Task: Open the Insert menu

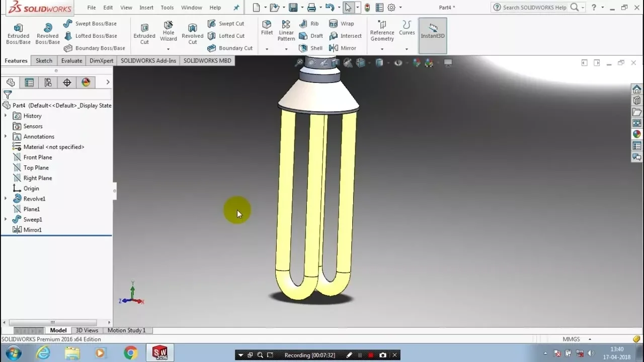Action: pyautogui.click(x=146, y=8)
